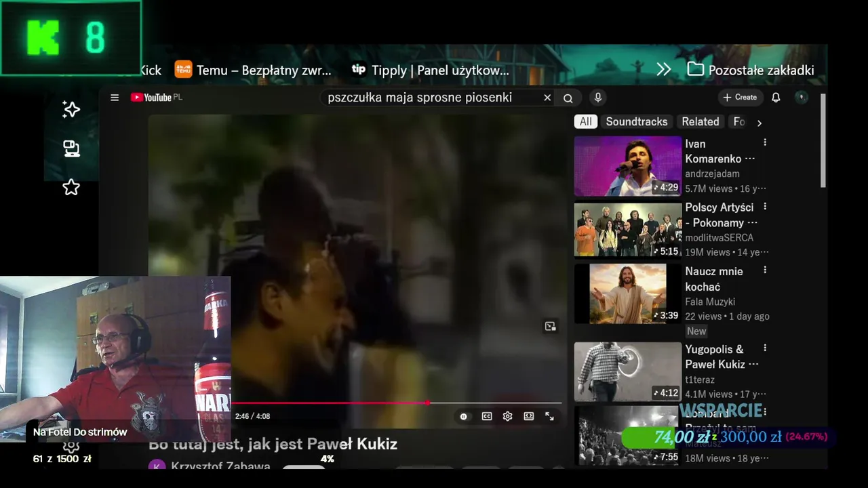Open Yugopolis & Paweł Kukiz thumbnail
Viewport: 868px width, 488px height.
click(628, 371)
